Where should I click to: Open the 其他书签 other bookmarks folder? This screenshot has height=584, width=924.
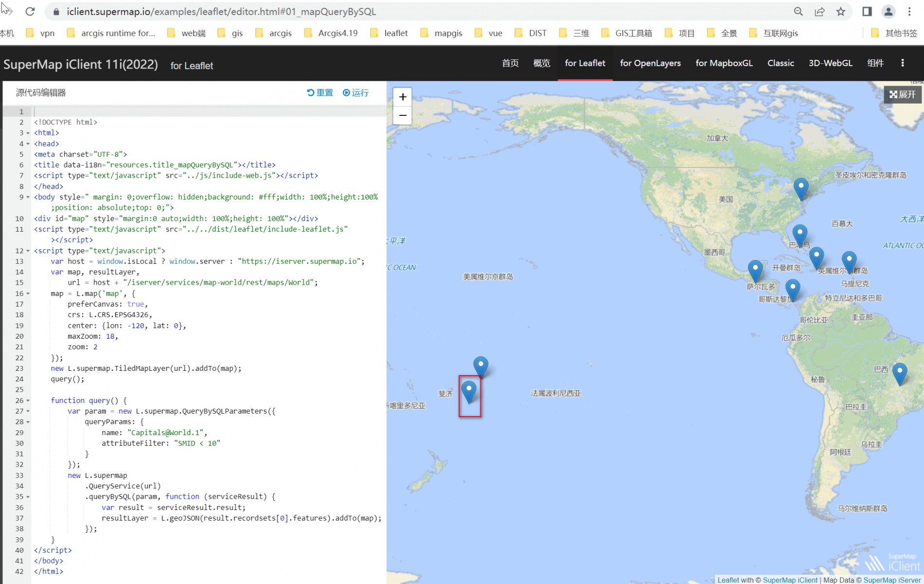[894, 33]
